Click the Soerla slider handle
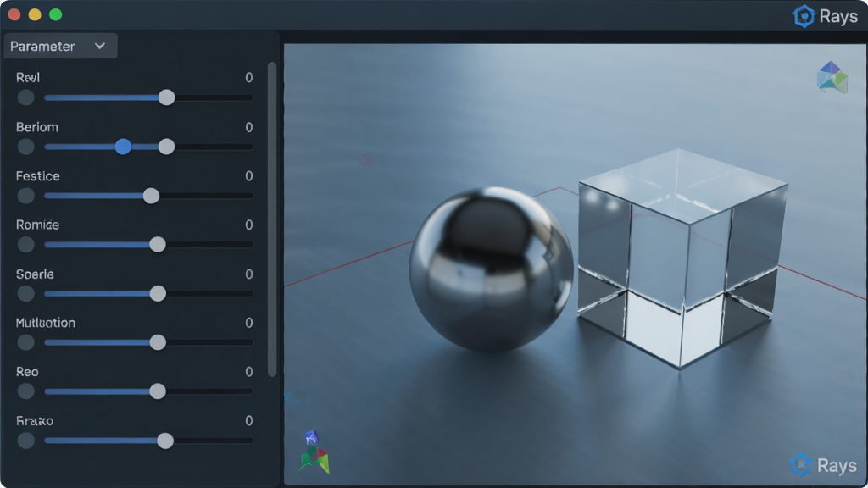This screenshot has width=868, height=488. [x=158, y=294]
